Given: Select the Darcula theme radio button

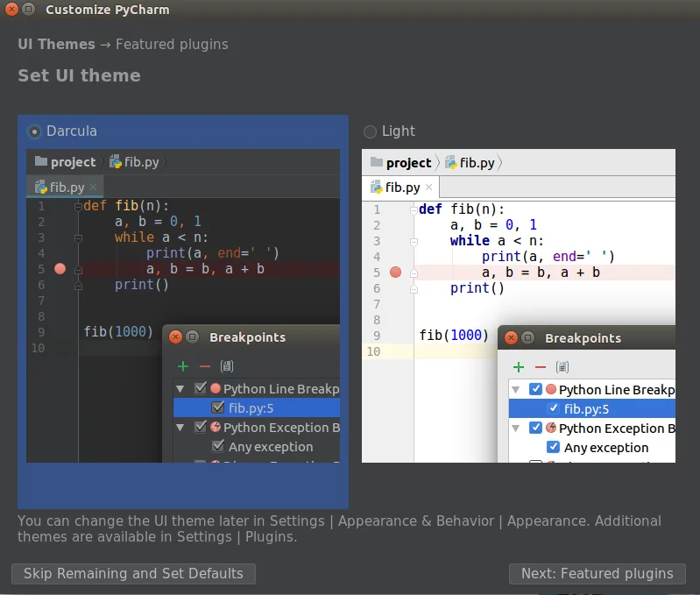Looking at the screenshot, I should pyautogui.click(x=34, y=131).
